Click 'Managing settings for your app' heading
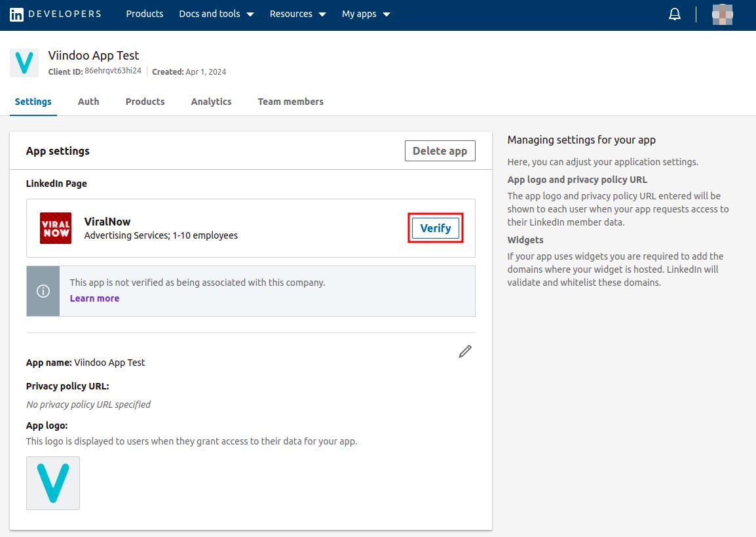This screenshot has width=756, height=537. click(x=582, y=140)
